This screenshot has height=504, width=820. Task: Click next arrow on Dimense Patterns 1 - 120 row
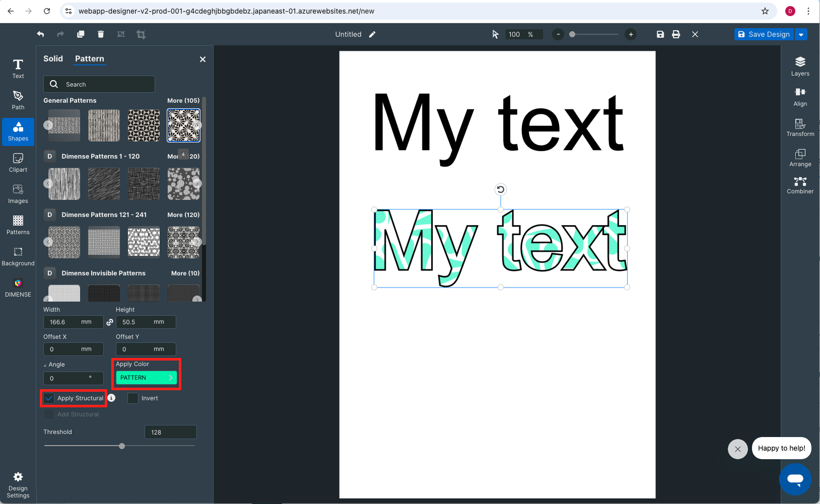pyautogui.click(x=197, y=184)
